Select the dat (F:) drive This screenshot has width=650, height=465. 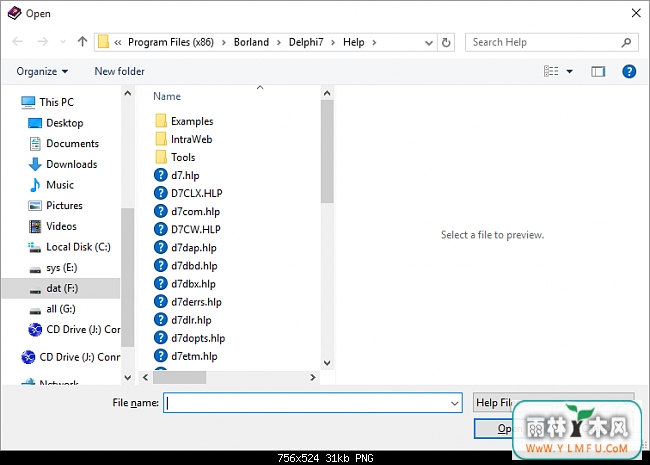[62, 288]
